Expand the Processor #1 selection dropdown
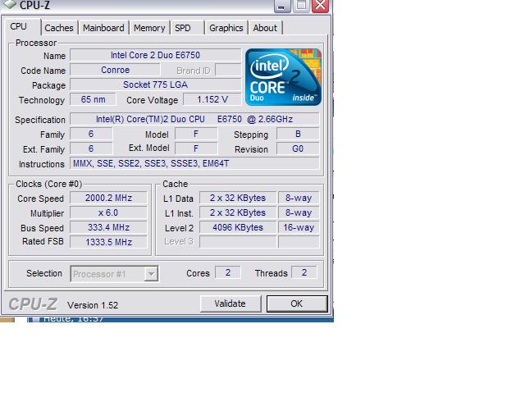Image resolution: width=525 pixels, height=420 pixels. (151, 274)
